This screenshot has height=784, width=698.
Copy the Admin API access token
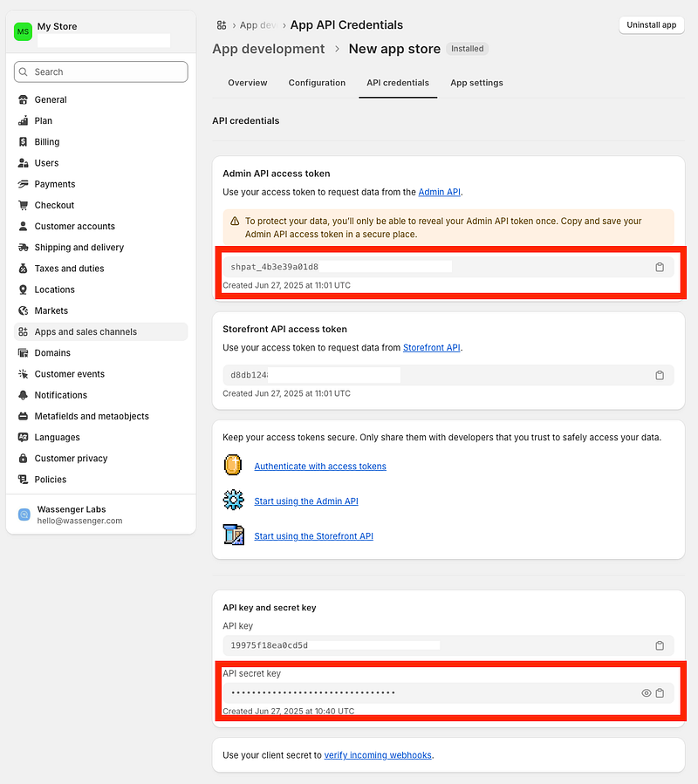660,267
